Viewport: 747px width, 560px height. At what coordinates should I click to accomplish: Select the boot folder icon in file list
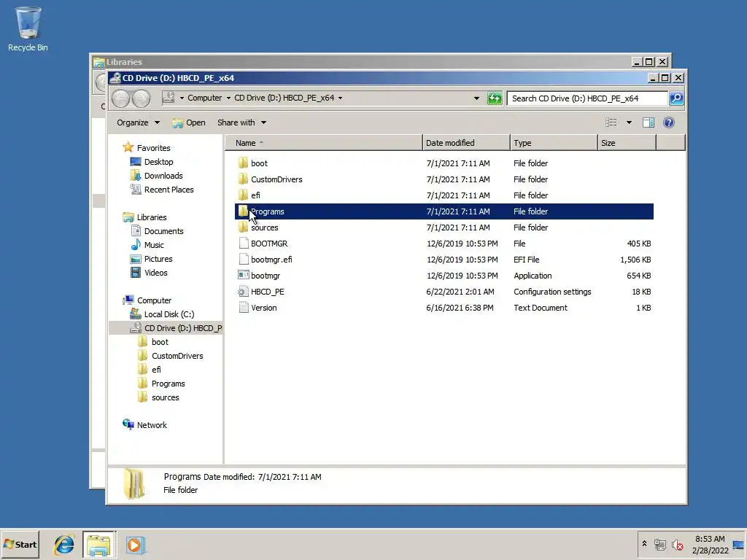(243, 163)
